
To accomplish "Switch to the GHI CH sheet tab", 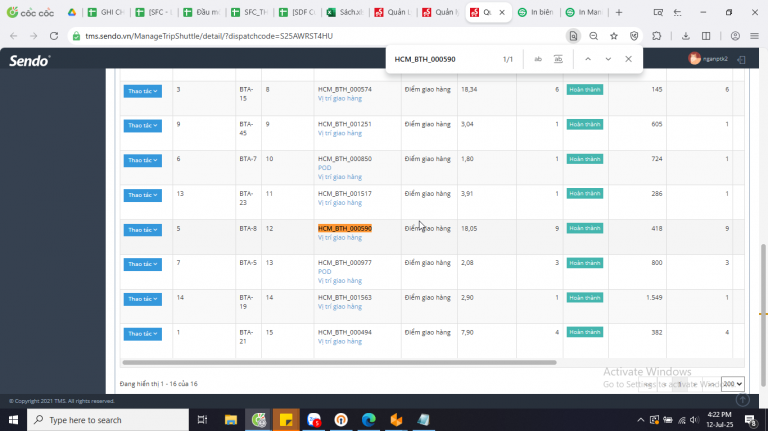I will (x=106, y=12).
